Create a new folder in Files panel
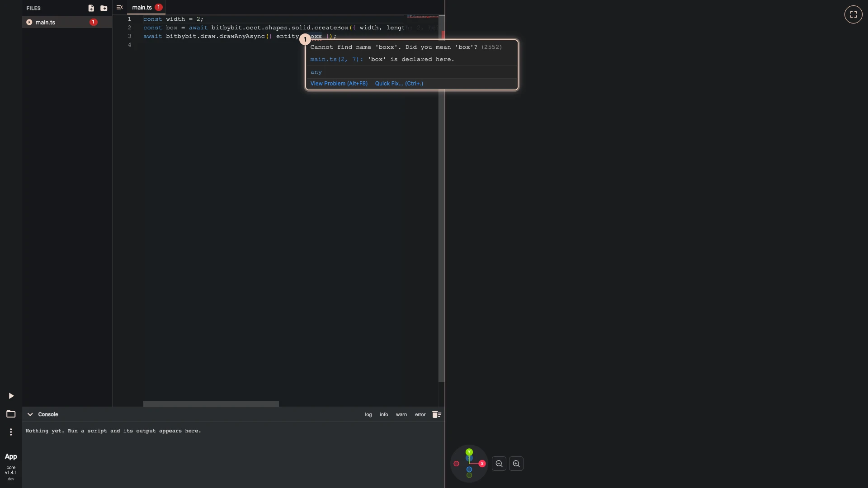The height and width of the screenshot is (488, 868). pyautogui.click(x=104, y=8)
